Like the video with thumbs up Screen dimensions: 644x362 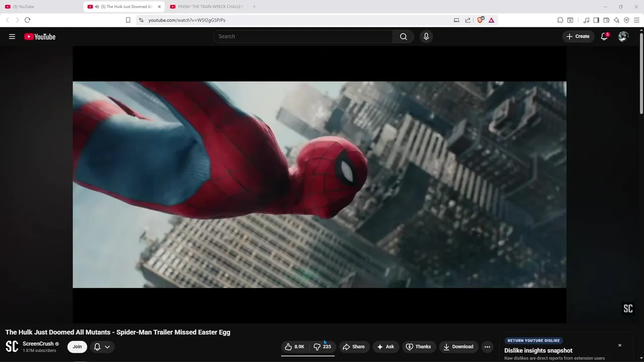(295, 346)
